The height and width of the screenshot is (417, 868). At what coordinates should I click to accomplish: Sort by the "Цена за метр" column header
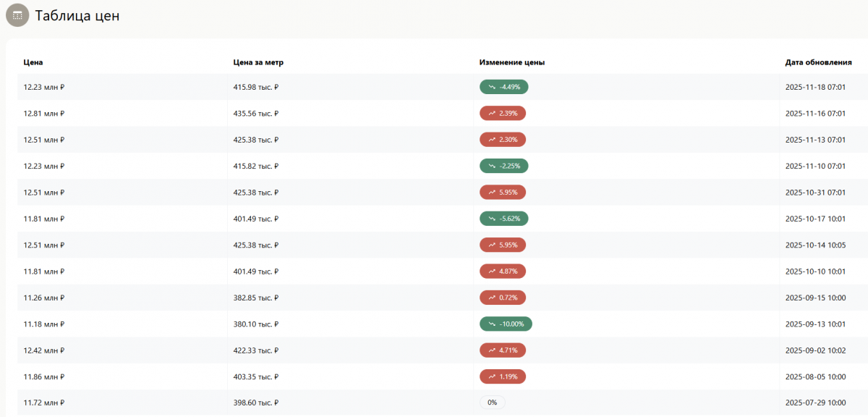coord(258,62)
